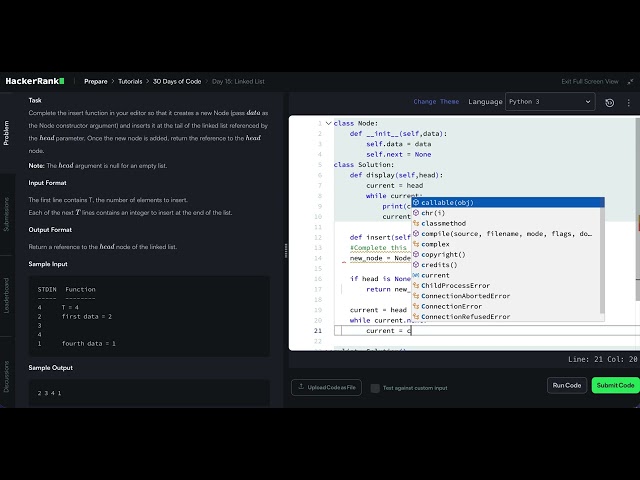Enable Test against custom input checkbox

coord(375,388)
